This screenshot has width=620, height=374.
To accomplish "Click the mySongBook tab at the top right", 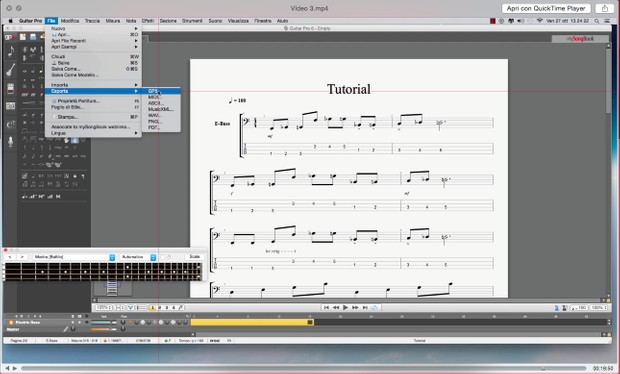I will click(x=580, y=39).
